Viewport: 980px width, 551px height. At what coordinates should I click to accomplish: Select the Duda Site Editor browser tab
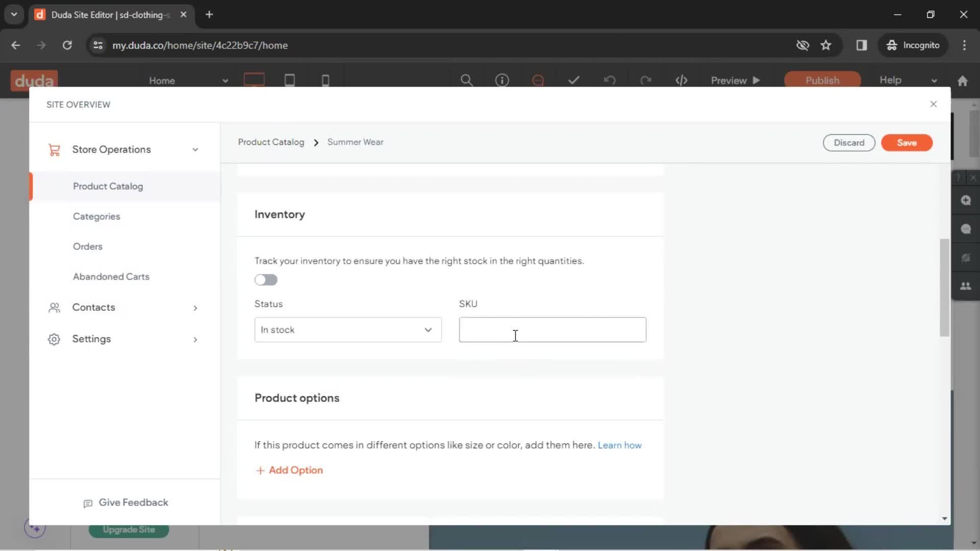pyautogui.click(x=110, y=15)
